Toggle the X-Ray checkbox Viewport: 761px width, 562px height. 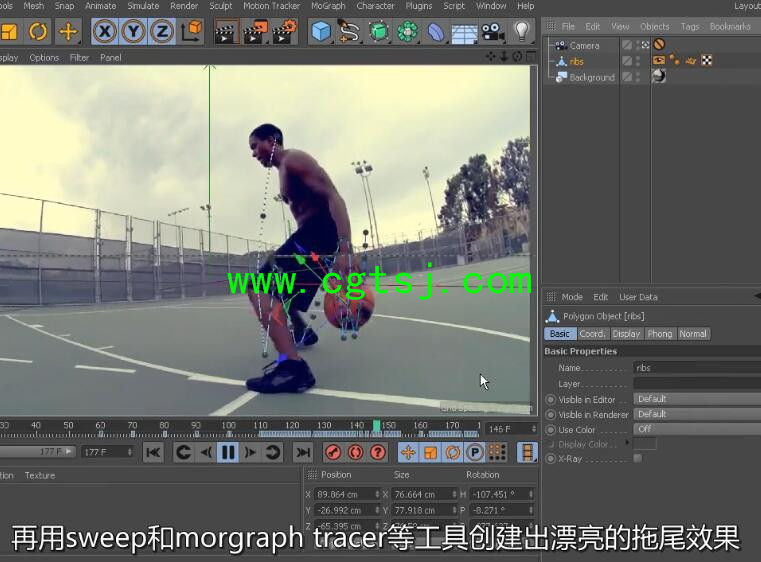(638, 459)
